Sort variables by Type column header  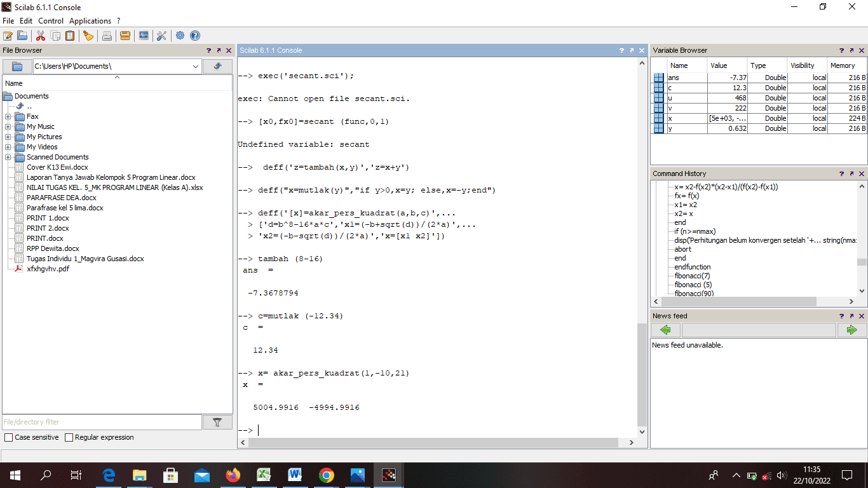click(766, 65)
